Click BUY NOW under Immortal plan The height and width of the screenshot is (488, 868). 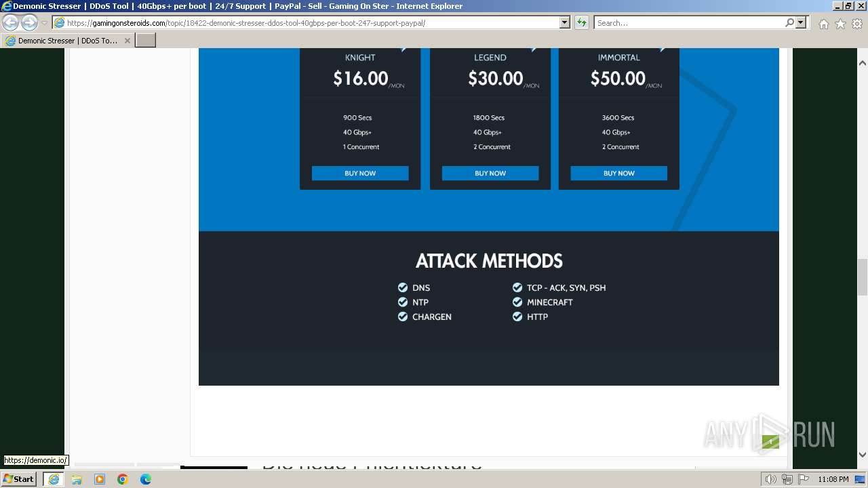tap(619, 173)
